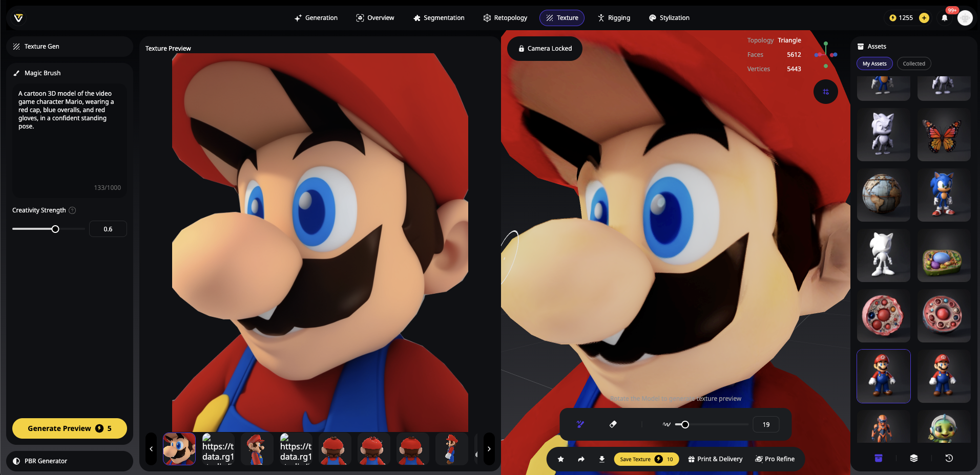This screenshot has height=475, width=980.
Task: Select the second broken-image https thumbnail
Action: (x=296, y=449)
